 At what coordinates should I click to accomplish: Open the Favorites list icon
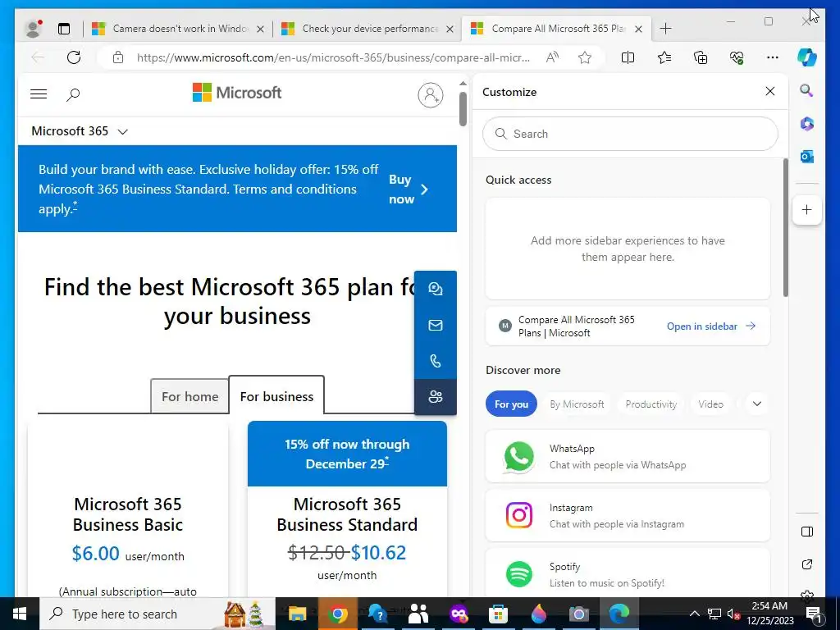(x=664, y=57)
